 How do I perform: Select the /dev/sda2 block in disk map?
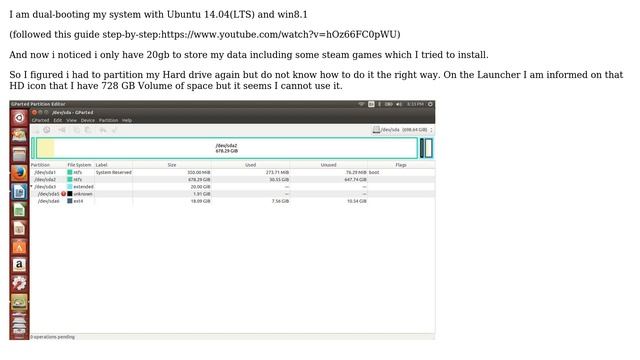tap(227, 148)
